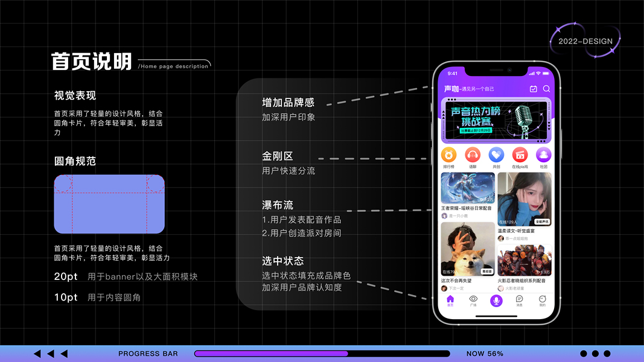Click the microphone graphic on the banner
644x362 pixels.
(524, 121)
